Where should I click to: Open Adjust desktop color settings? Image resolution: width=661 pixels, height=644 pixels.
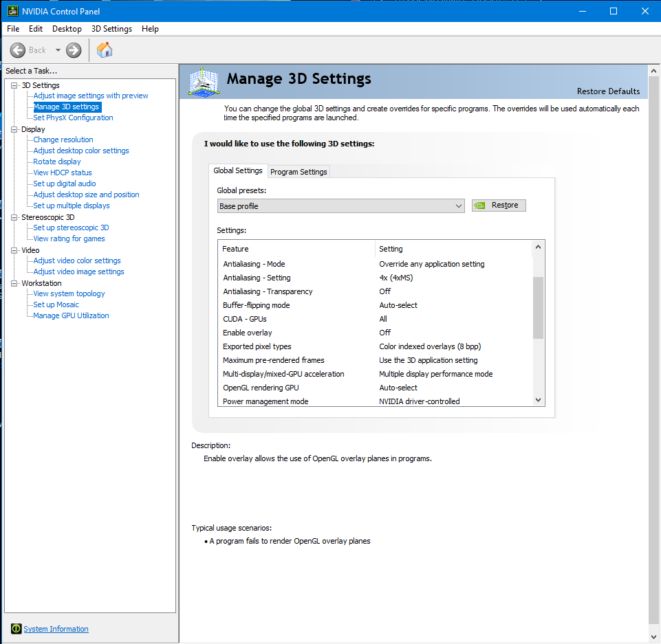(x=81, y=151)
